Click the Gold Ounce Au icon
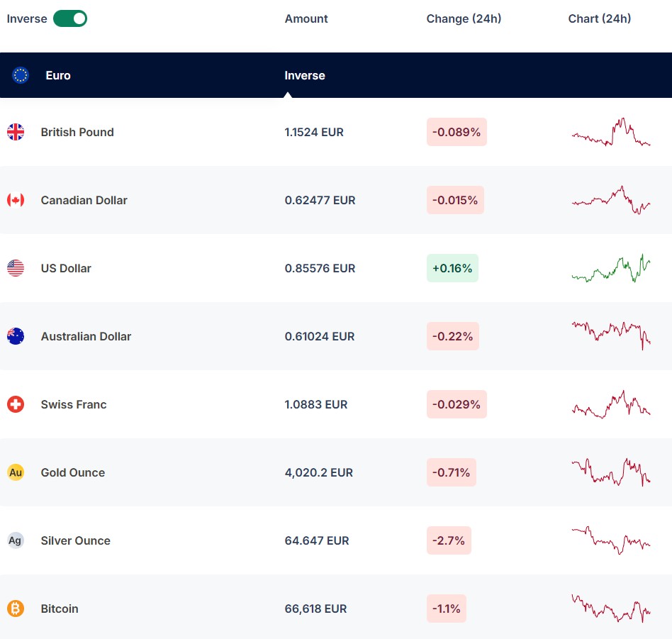Viewport: 672px width, 639px height. pos(16,472)
